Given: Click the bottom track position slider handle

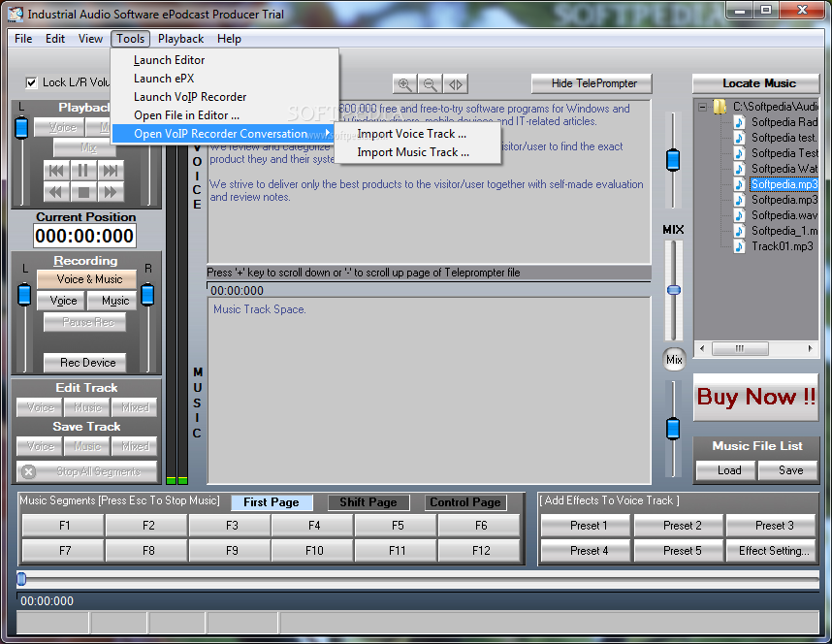Looking at the screenshot, I should tap(21, 579).
